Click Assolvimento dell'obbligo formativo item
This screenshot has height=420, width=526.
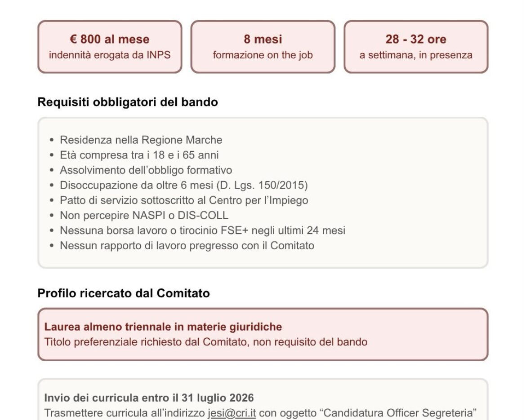[146, 170]
